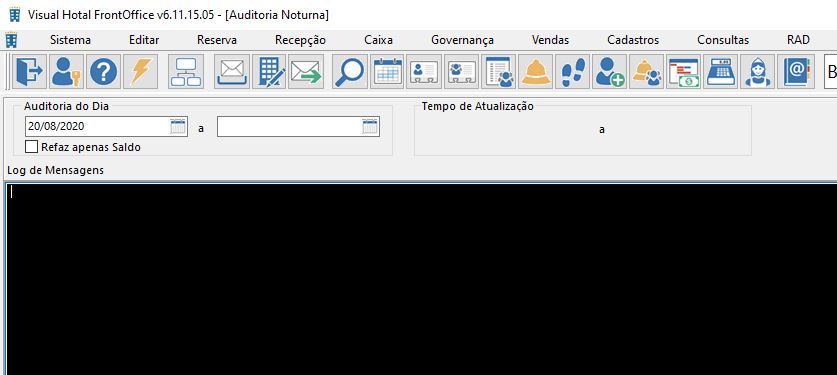Open the Caixa menu
The width and height of the screenshot is (837, 375).
[x=378, y=40]
